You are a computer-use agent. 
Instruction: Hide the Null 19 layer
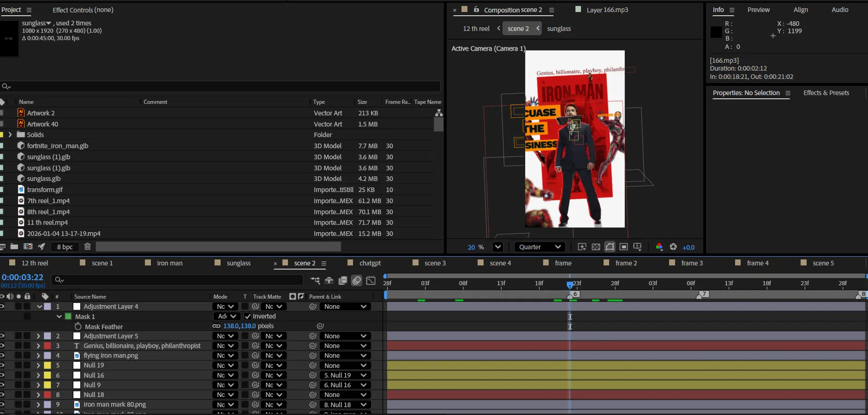coord(2,365)
